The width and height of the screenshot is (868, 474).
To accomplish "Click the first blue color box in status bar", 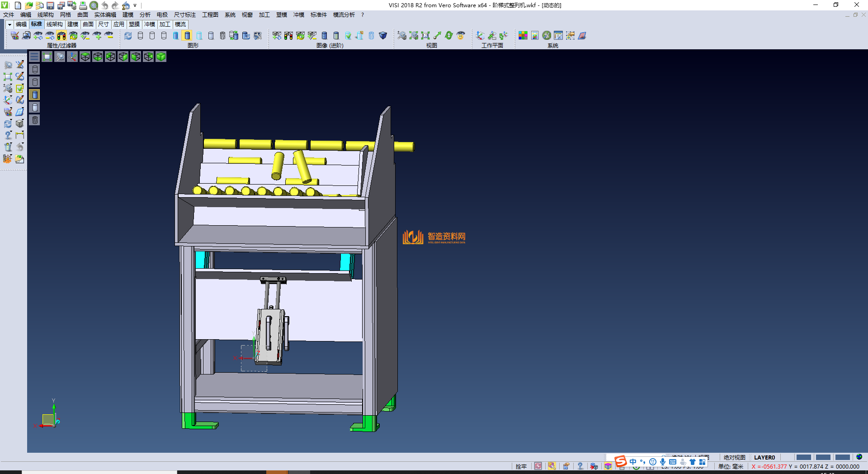I will (803, 457).
